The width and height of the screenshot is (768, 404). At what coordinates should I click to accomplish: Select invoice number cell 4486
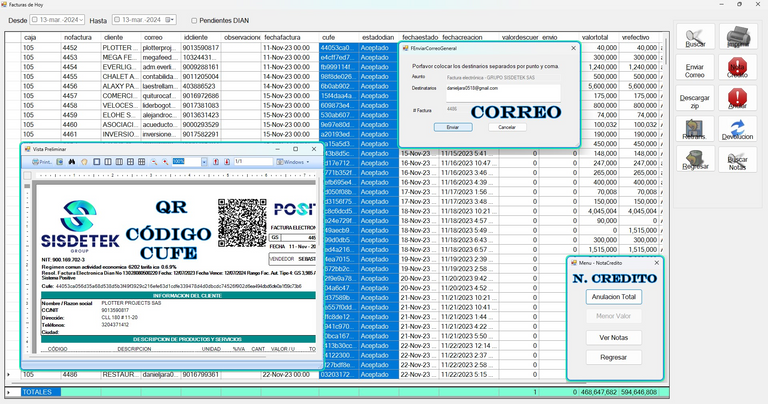click(80, 374)
